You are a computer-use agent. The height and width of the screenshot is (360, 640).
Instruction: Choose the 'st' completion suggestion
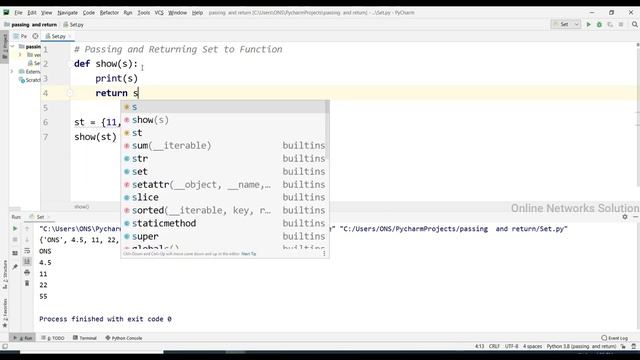pos(224,133)
